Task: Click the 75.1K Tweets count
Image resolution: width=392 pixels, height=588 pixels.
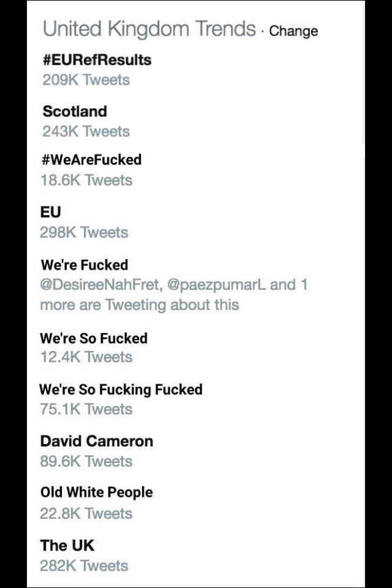Action: [86, 409]
